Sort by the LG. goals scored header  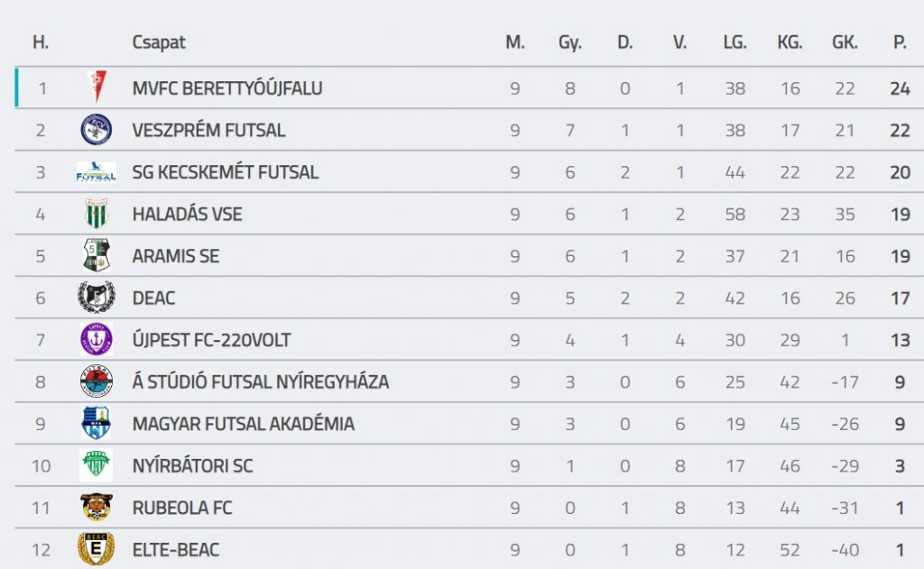(735, 42)
